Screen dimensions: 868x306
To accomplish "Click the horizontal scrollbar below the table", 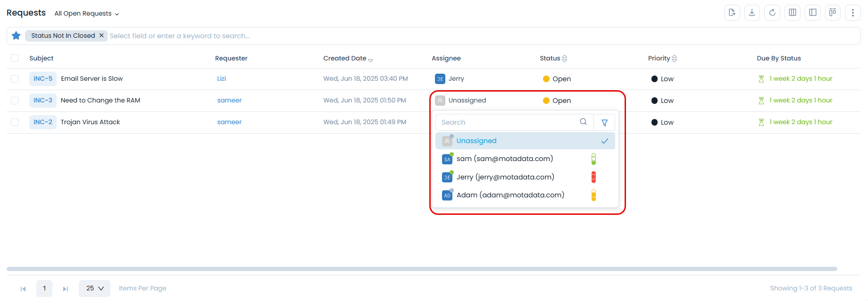I will [422, 269].
